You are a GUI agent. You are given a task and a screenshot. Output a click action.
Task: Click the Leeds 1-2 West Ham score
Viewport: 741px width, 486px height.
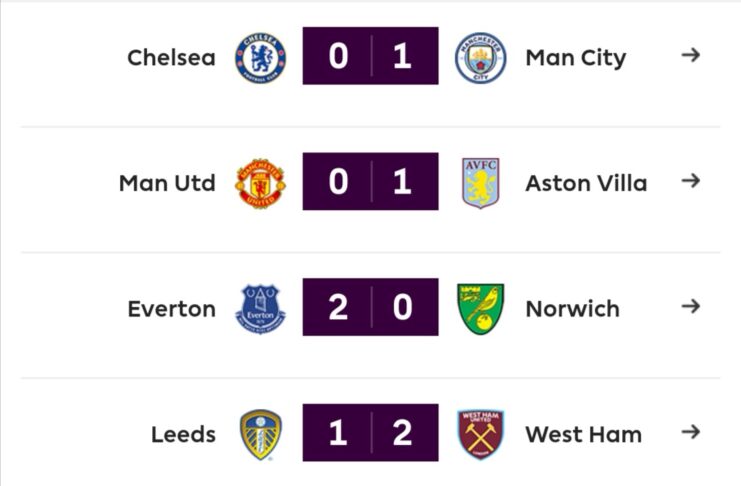tap(370, 433)
